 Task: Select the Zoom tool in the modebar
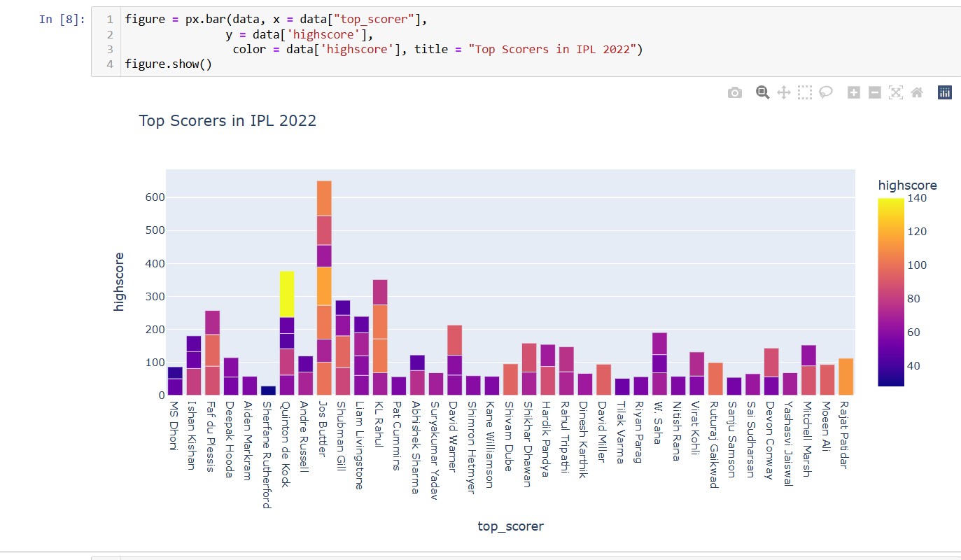point(762,92)
